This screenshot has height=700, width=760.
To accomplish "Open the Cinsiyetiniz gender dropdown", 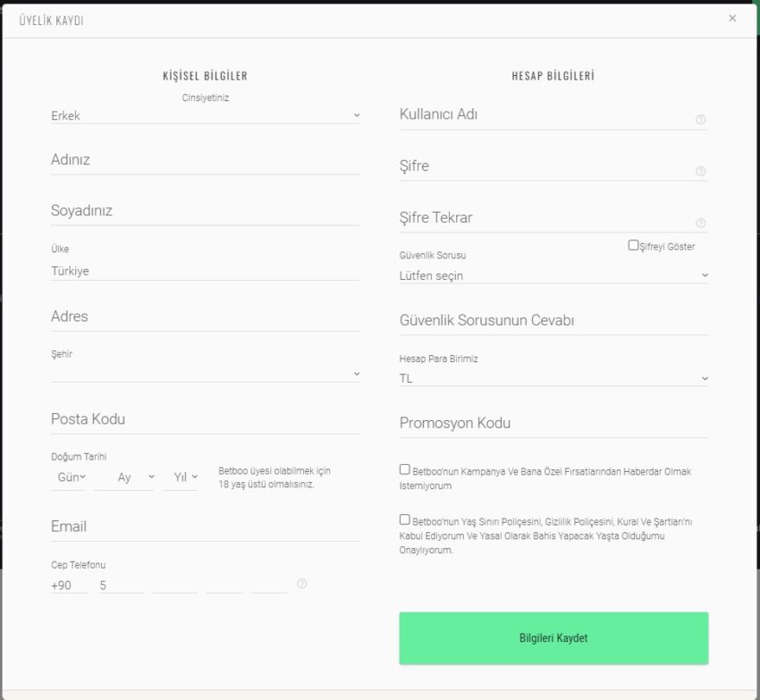I will click(205, 115).
